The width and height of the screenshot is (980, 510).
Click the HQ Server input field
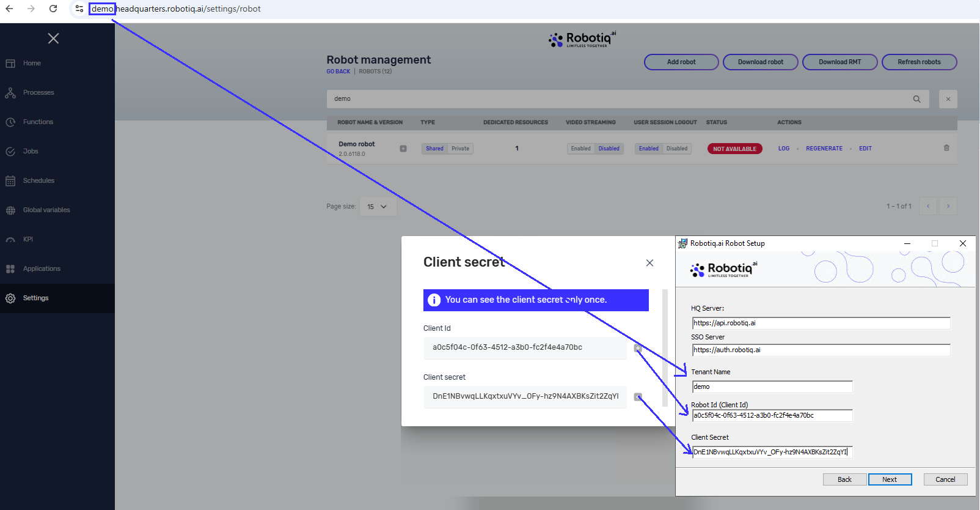point(821,323)
